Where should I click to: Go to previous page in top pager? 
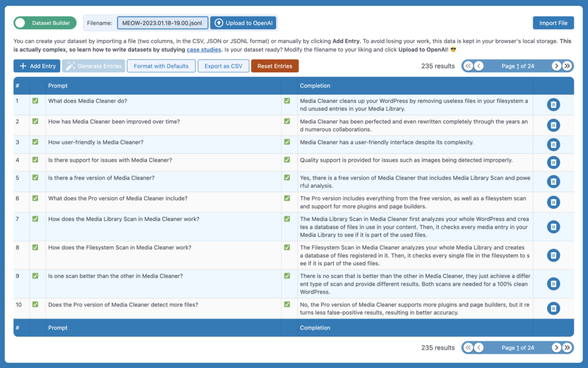pyautogui.click(x=479, y=66)
